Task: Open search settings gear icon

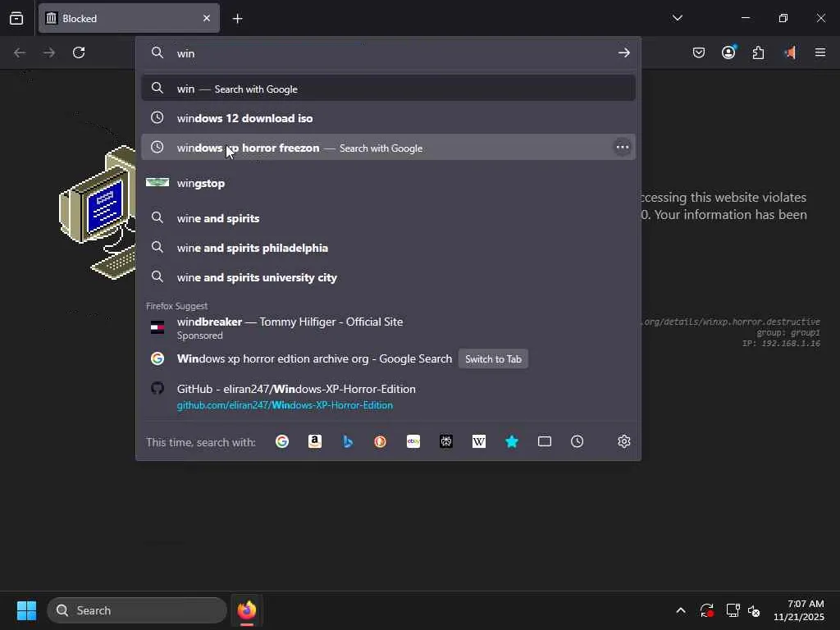Action: tap(623, 441)
